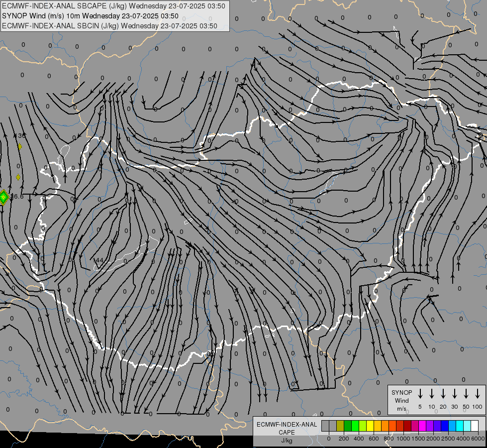The height and width of the screenshot is (448, 487).
Task: Click the 10 m/s wind arrow in legend
Action: click(432, 394)
